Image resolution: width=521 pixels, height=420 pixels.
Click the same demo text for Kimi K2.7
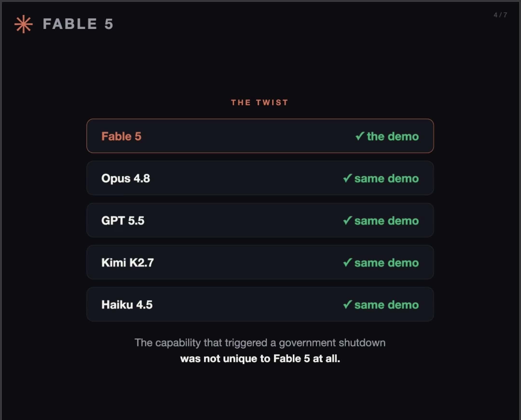click(386, 263)
